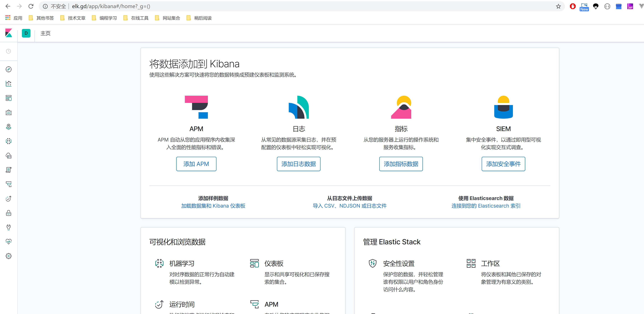
Task: Open the 仪表板 title link
Action: [274, 263]
